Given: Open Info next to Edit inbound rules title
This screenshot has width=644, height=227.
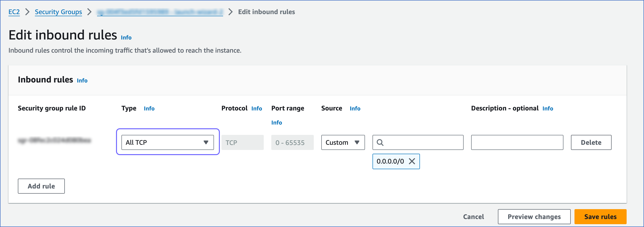Looking at the screenshot, I should [126, 38].
